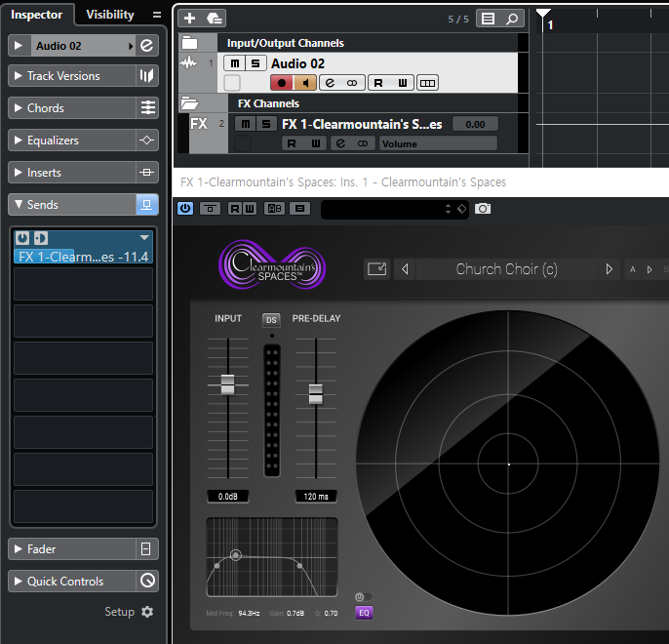Expand the Equalizers section

[18, 140]
